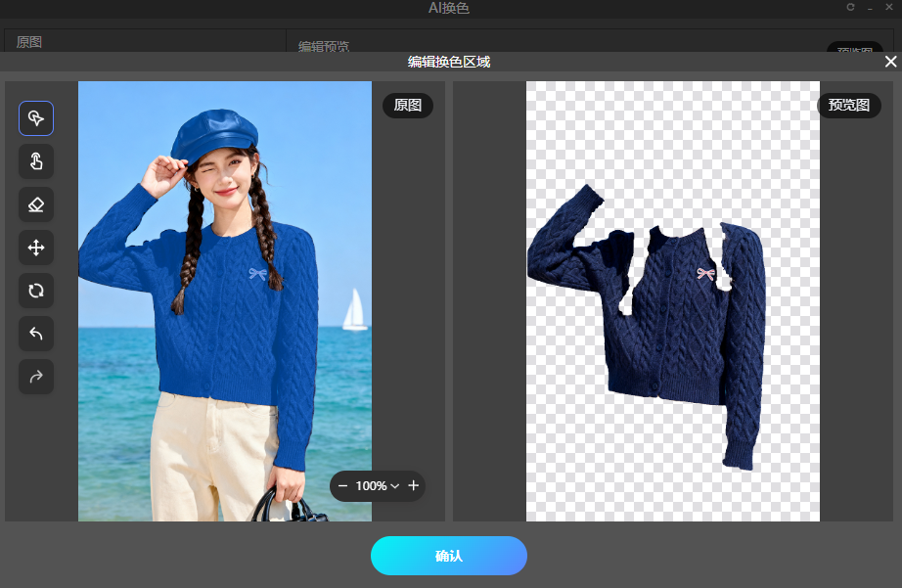Select the smart selection lasso tool
Screen dimensions: 902x588
point(36,118)
